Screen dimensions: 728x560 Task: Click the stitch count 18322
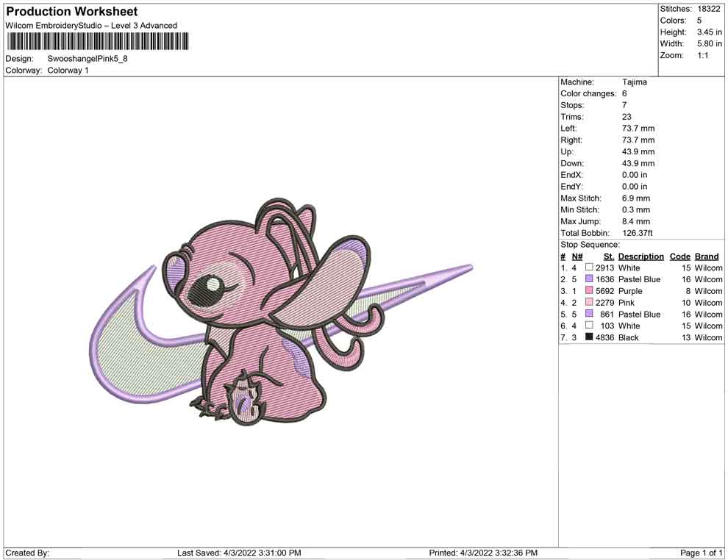click(708, 9)
